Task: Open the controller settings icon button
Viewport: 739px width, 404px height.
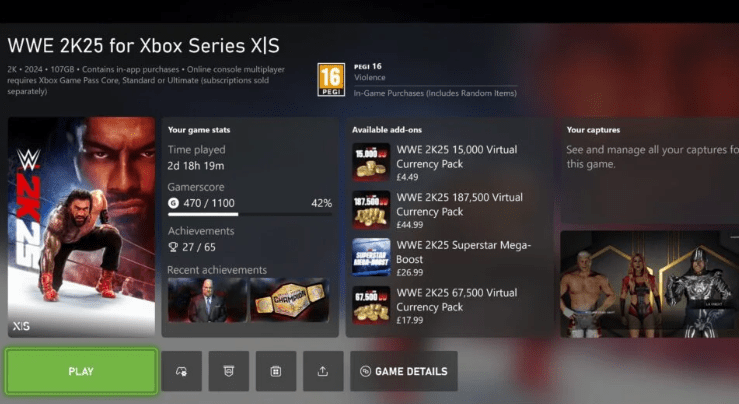Action: point(181,371)
